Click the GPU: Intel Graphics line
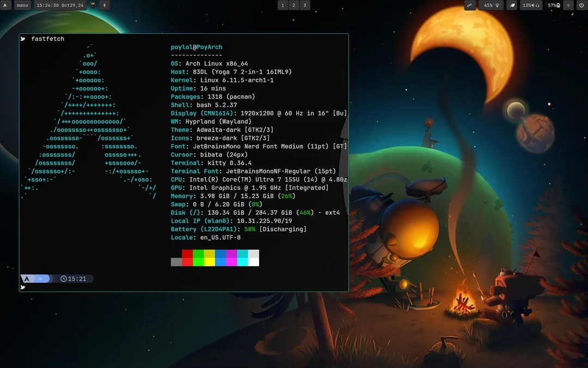588x368 pixels. click(x=249, y=188)
